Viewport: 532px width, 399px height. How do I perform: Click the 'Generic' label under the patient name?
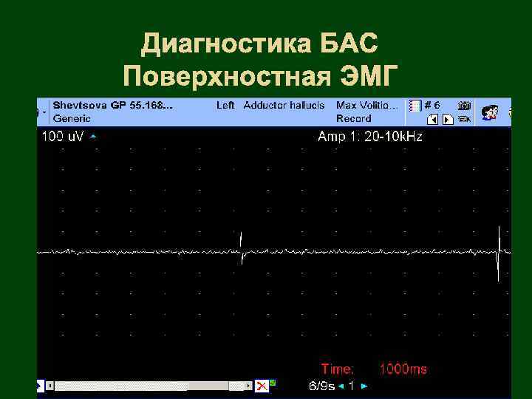pos(72,118)
